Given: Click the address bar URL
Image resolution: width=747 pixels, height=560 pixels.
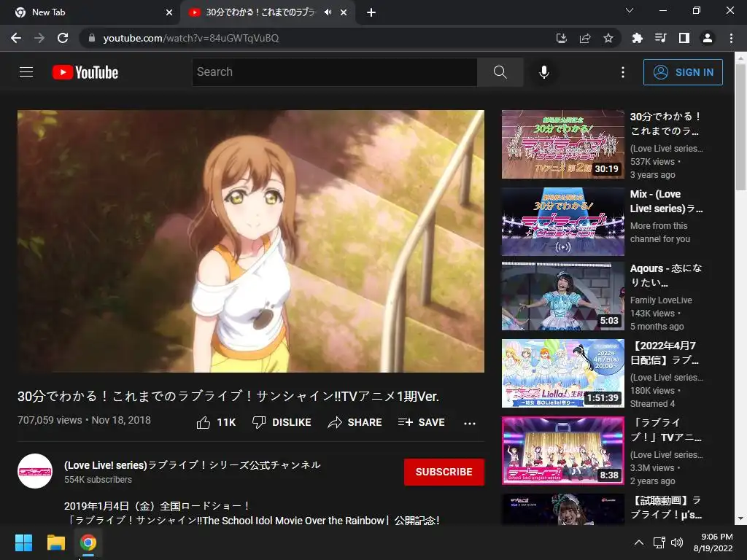Looking at the screenshot, I should 190,38.
